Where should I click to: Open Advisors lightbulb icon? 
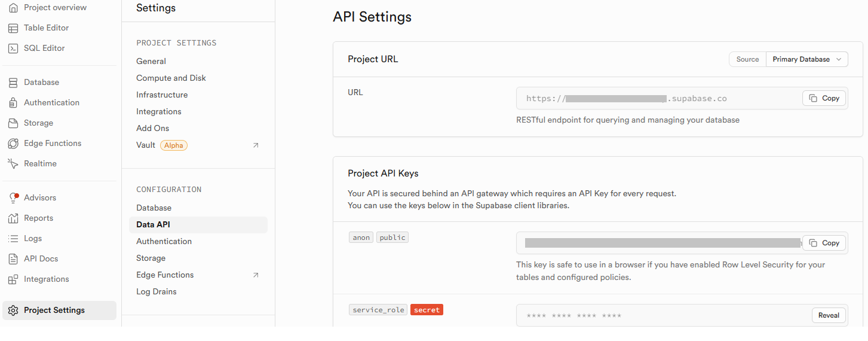[x=13, y=198]
